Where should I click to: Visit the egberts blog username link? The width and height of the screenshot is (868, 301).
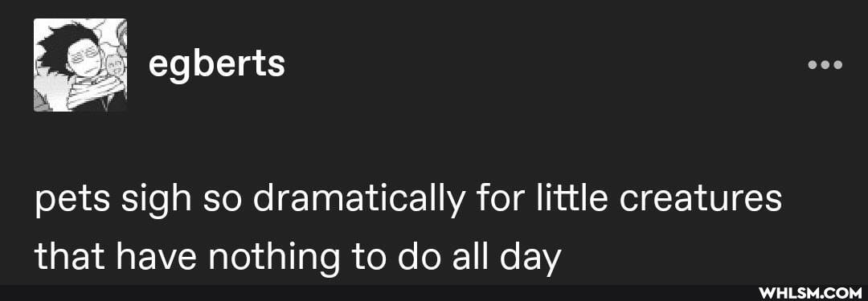(216, 66)
